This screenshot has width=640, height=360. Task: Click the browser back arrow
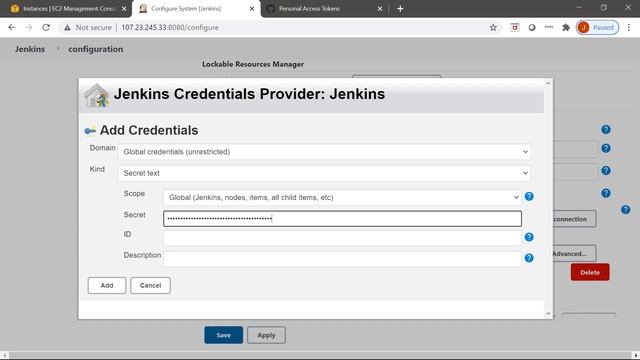point(11,27)
